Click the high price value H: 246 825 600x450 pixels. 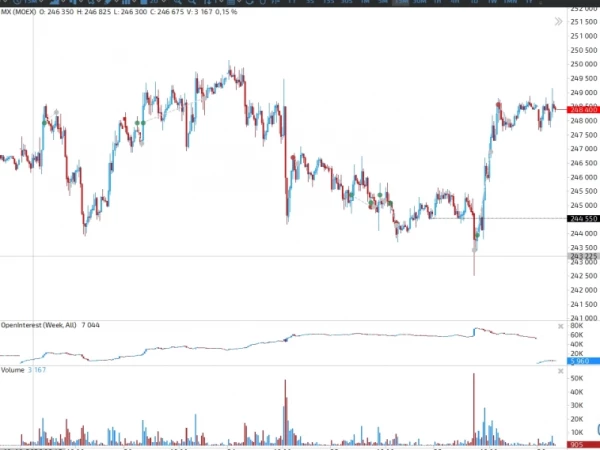tap(93, 12)
